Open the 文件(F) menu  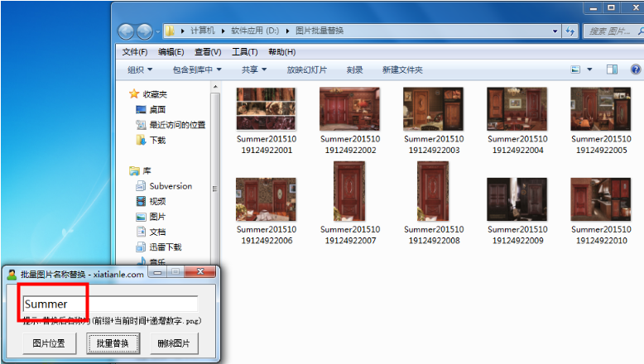coord(135,52)
